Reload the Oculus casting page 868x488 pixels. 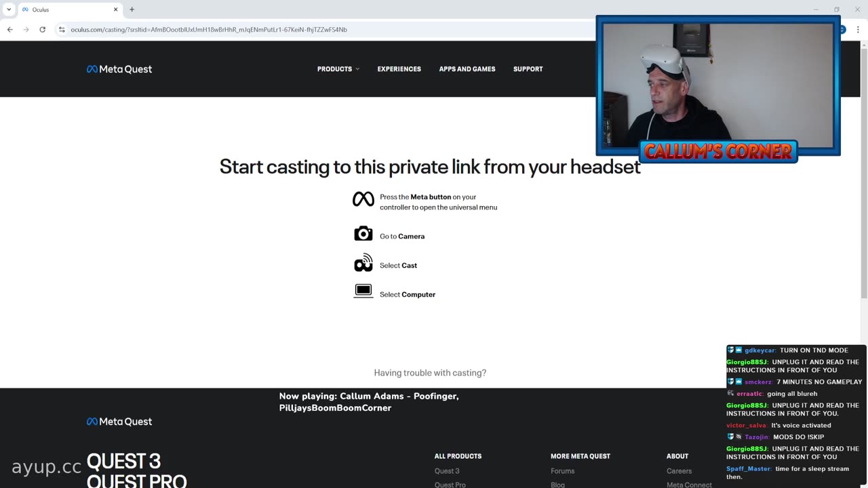(x=43, y=30)
